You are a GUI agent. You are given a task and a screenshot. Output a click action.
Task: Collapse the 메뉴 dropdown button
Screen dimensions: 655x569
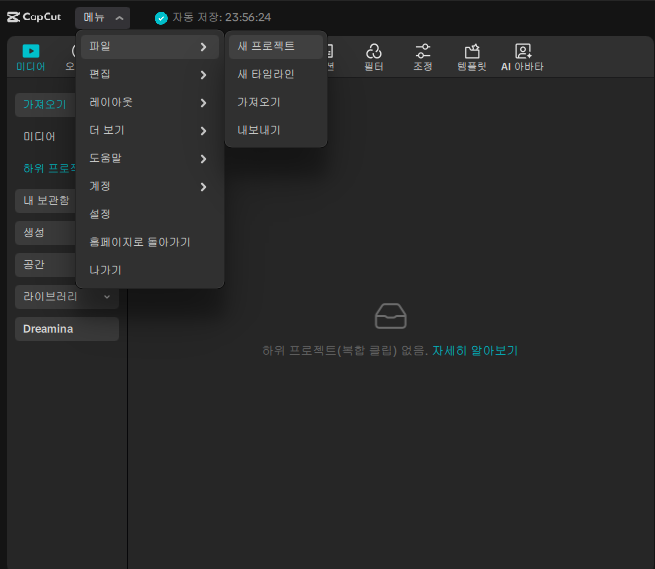[x=102, y=18]
